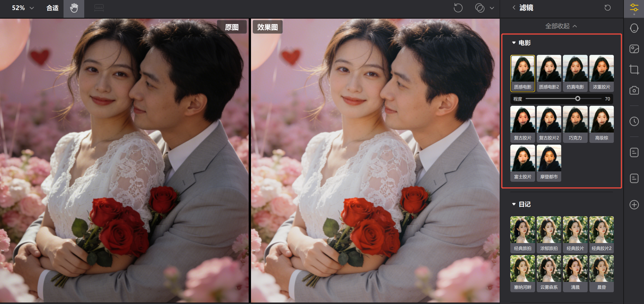Open the history clock icon
644x304 pixels.
click(x=634, y=121)
